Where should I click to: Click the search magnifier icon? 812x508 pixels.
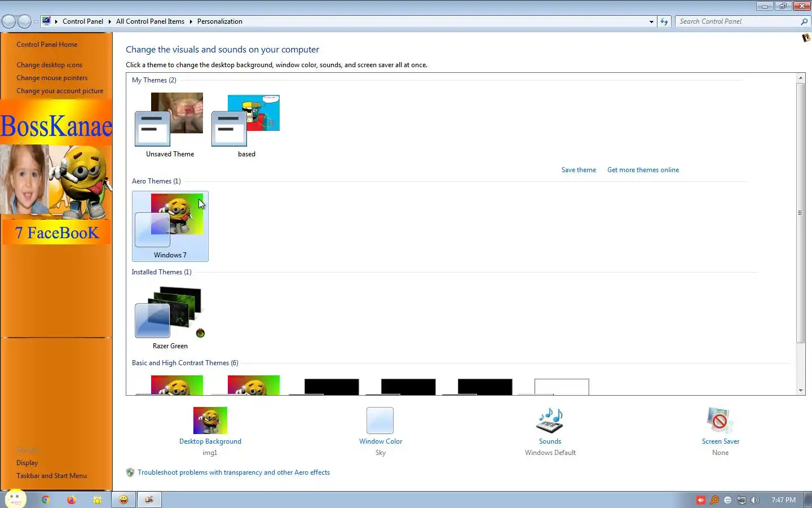(804, 21)
